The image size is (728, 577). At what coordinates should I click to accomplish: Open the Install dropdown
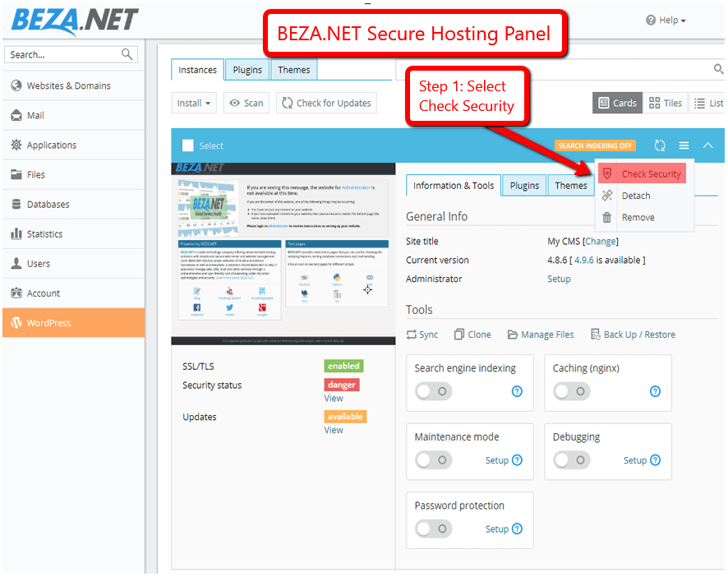(x=194, y=103)
